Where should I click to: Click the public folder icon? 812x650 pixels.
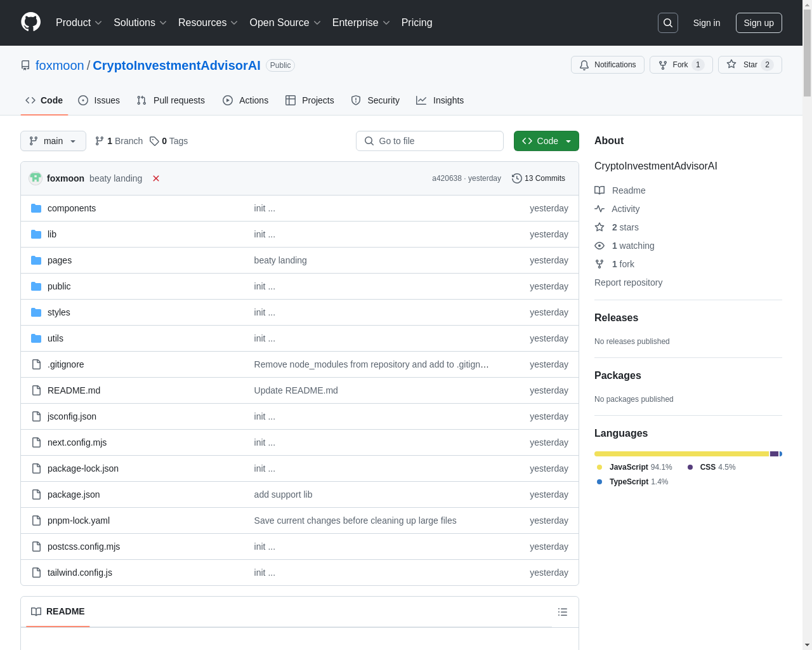coord(36,286)
